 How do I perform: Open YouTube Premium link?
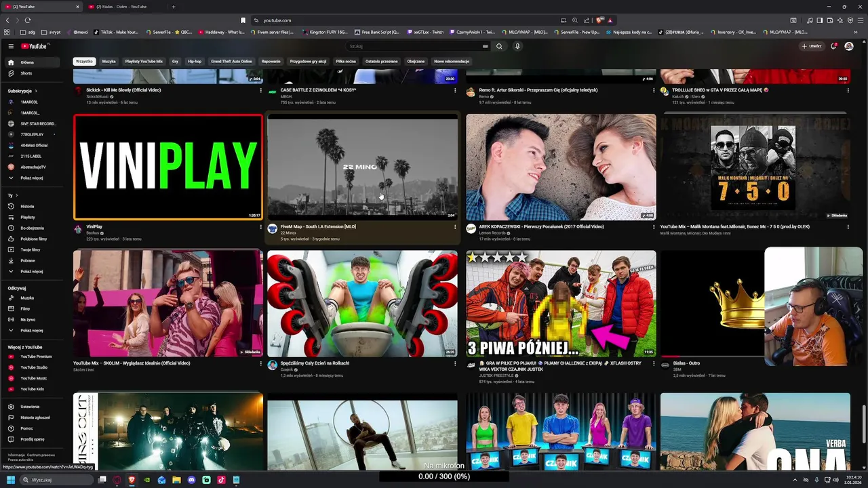(34, 357)
